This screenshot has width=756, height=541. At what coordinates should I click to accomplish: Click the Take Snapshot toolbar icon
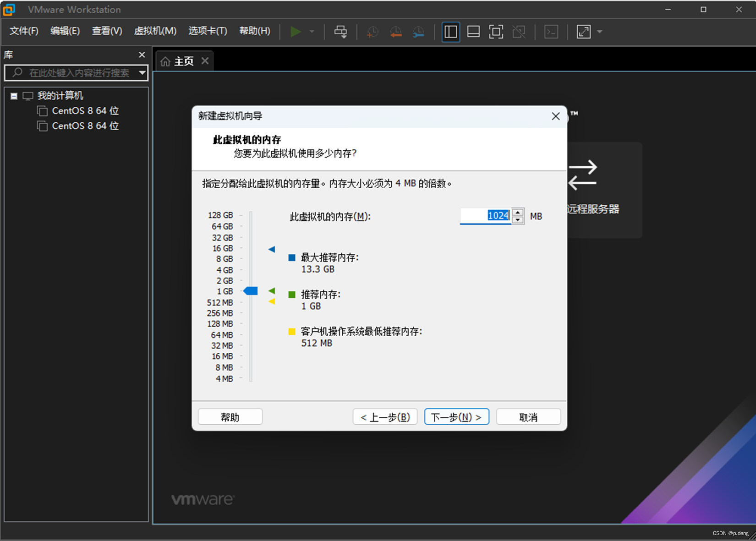(x=373, y=32)
